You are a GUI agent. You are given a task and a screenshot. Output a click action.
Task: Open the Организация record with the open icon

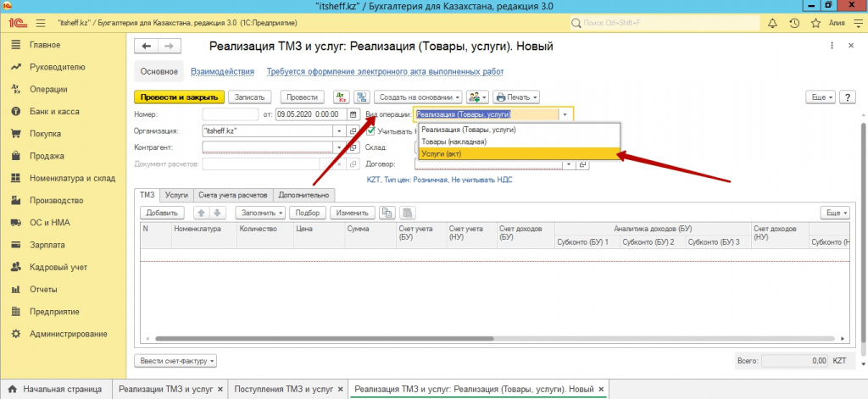point(353,131)
